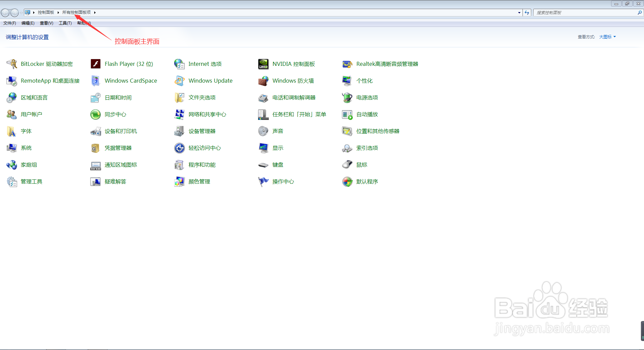
Task: Open the 同步中心 green icon
Action: pos(96,114)
